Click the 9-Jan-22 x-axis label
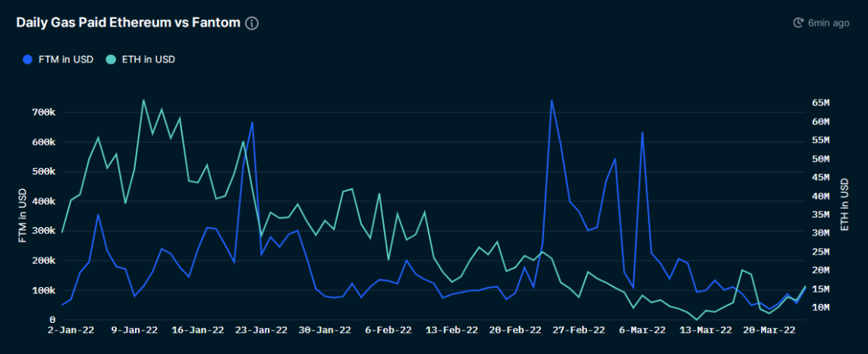 pos(135,330)
